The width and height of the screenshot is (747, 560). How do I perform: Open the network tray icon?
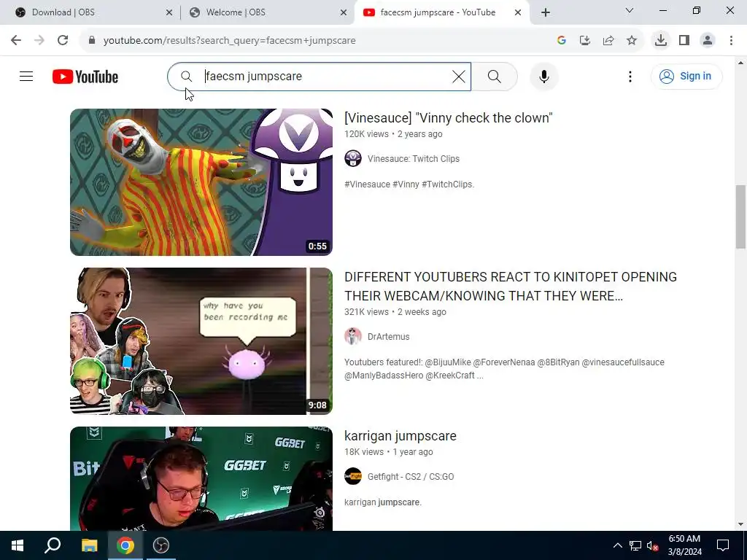click(635, 545)
